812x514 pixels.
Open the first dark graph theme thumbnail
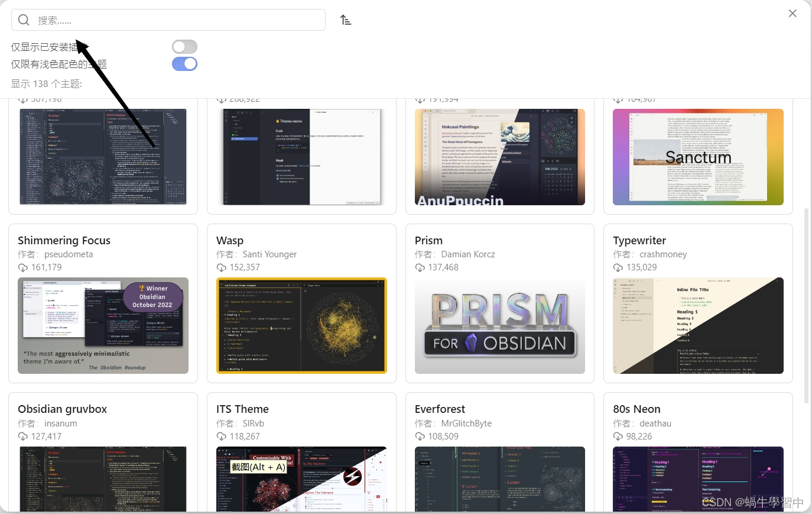click(103, 157)
